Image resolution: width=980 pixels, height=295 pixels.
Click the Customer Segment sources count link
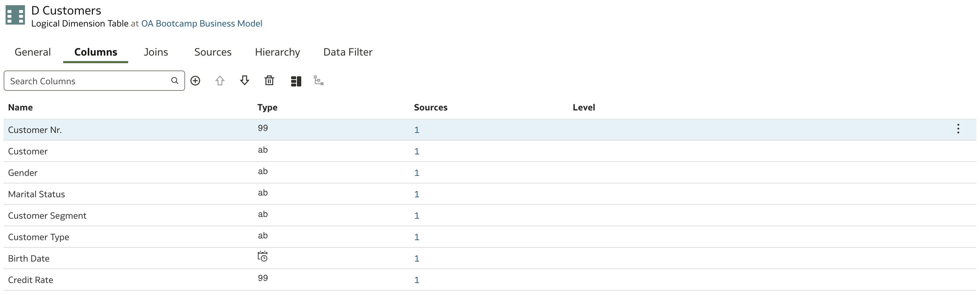pyautogui.click(x=417, y=216)
